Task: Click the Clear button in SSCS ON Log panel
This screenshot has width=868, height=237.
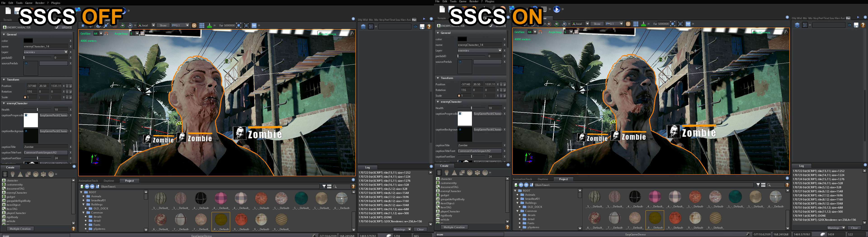Action: 854,228
